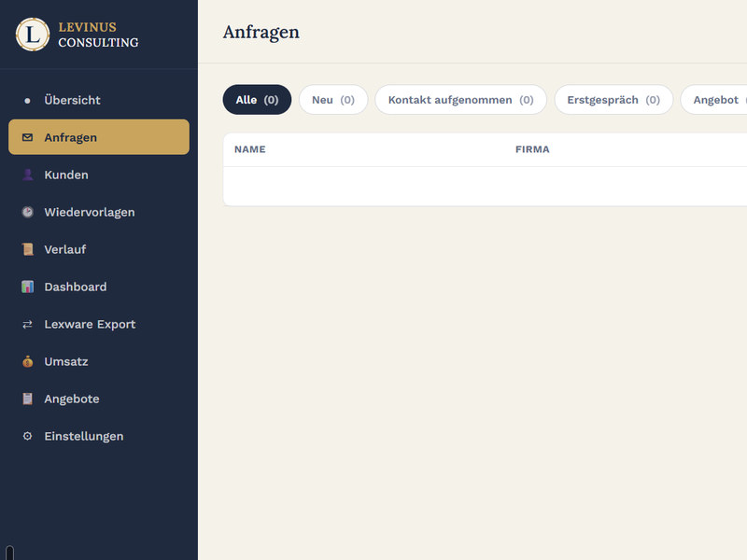Select the Kontakt aufgenommen filter
The width and height of the screenshot is (747, 560).
tap(460, 100)
